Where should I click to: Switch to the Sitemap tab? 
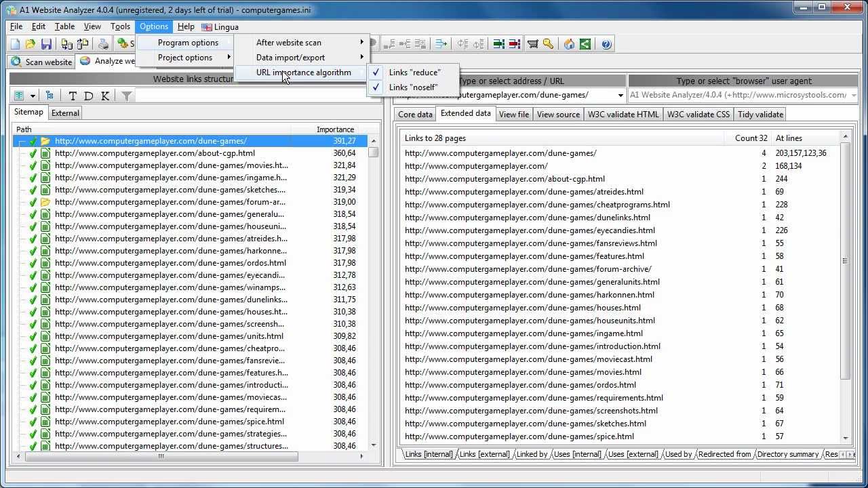tap(28, 113)
